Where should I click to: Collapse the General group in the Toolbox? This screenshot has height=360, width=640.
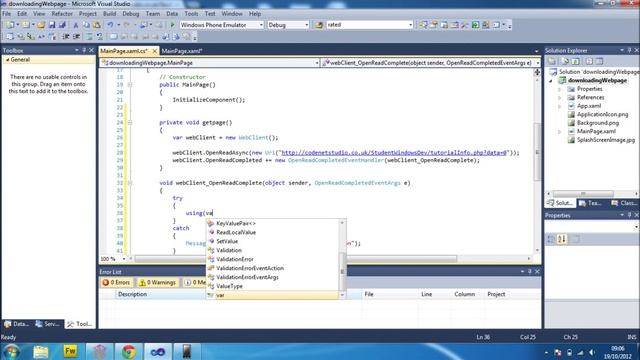click(x=7, y=60)
